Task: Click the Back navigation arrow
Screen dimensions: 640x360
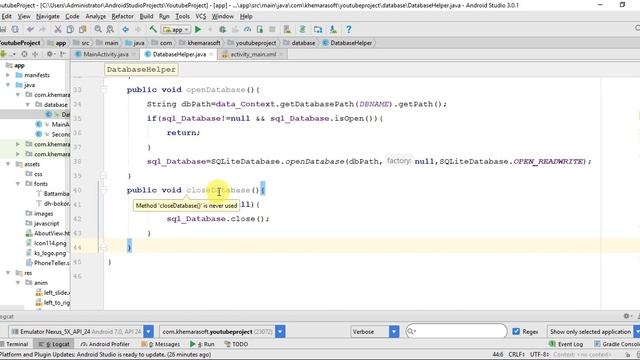Action: click(125, 29)
